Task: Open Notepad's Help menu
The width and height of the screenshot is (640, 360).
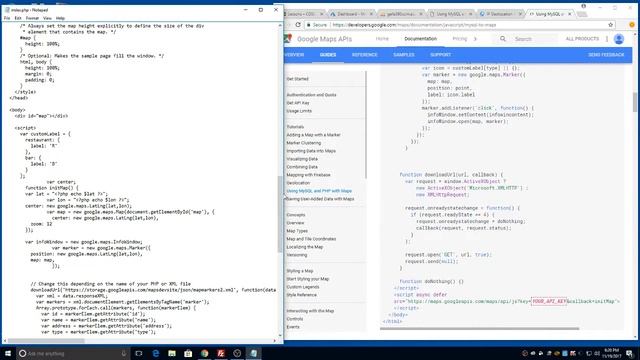Action: (60, 18)
